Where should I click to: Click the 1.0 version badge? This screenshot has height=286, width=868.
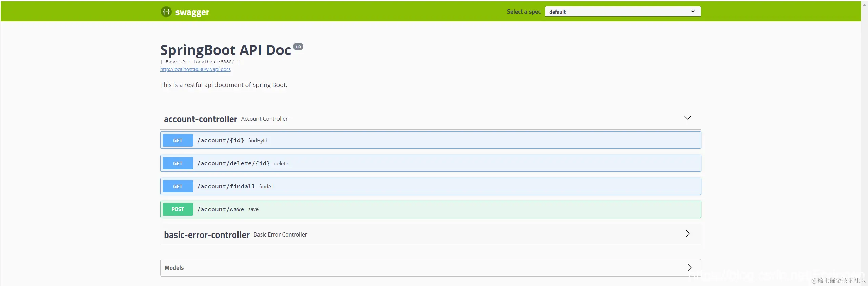[x=298, y=47]
